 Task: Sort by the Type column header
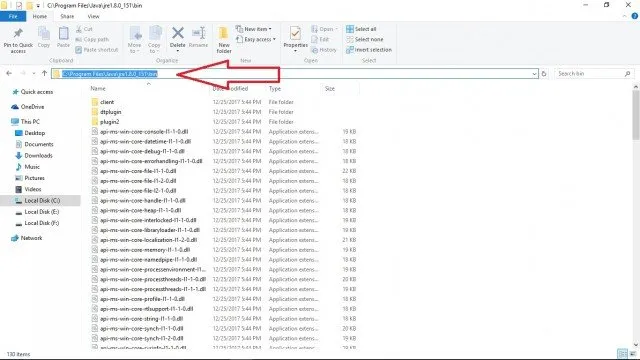(275, 89)
